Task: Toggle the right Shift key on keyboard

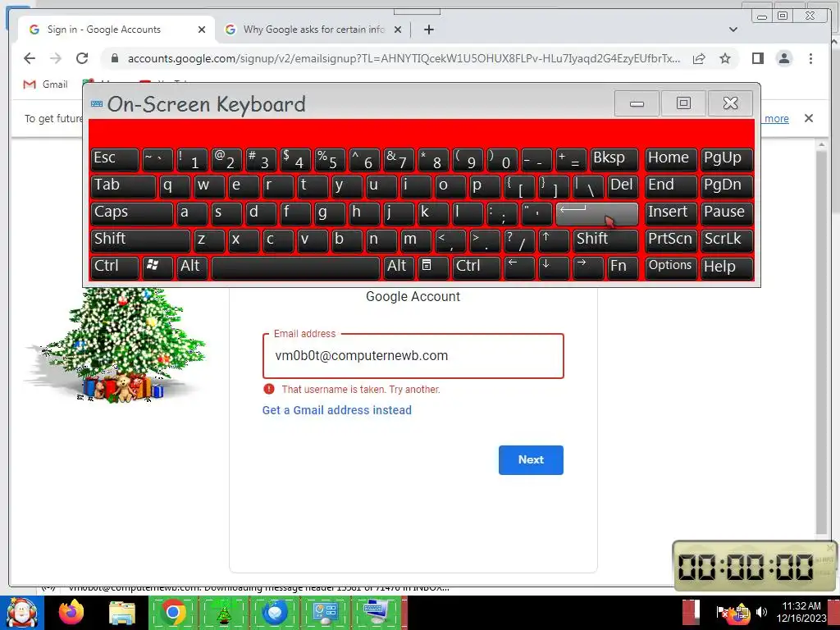Action: (606, 240)
